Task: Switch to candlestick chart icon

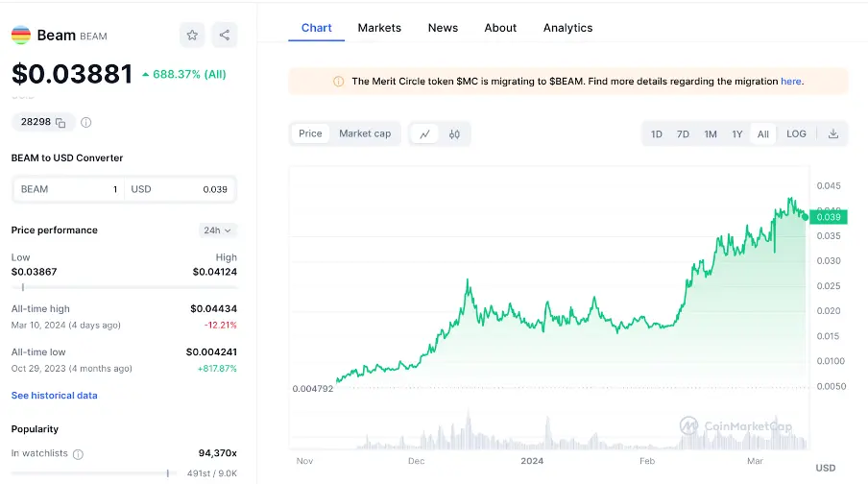Action: 454,134
